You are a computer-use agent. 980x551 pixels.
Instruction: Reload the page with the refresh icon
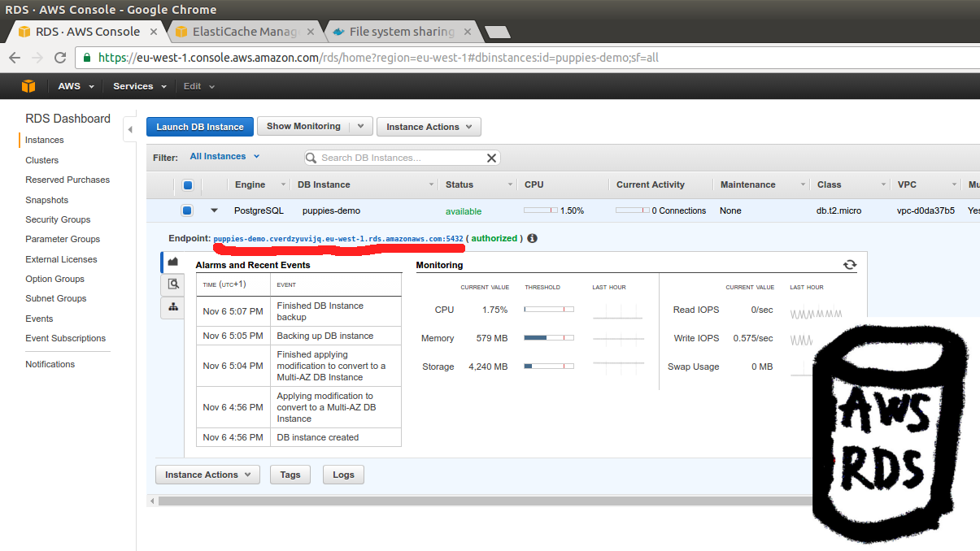(x=60, y=58)
